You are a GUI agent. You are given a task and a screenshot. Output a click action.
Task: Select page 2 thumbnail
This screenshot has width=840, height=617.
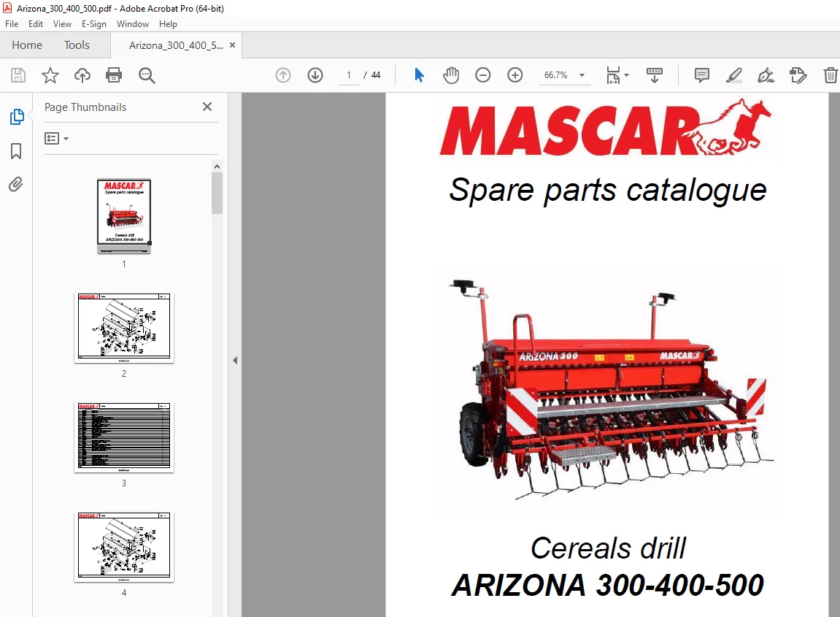tap(124, 328)
